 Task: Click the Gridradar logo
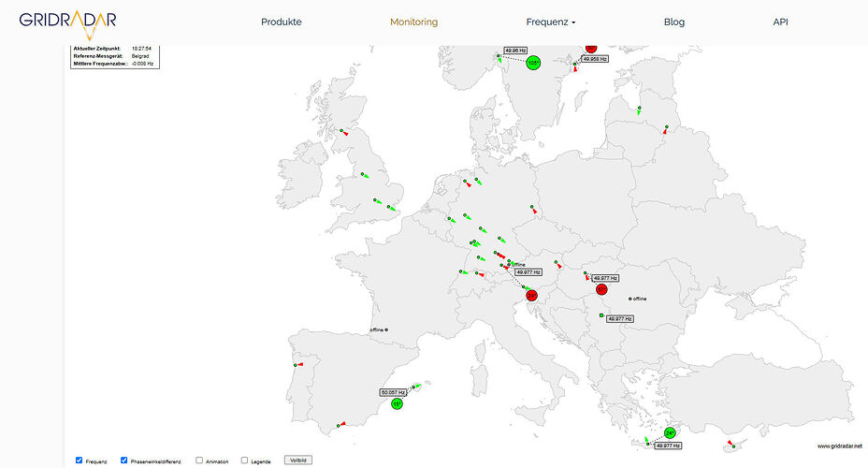[67, 24]
